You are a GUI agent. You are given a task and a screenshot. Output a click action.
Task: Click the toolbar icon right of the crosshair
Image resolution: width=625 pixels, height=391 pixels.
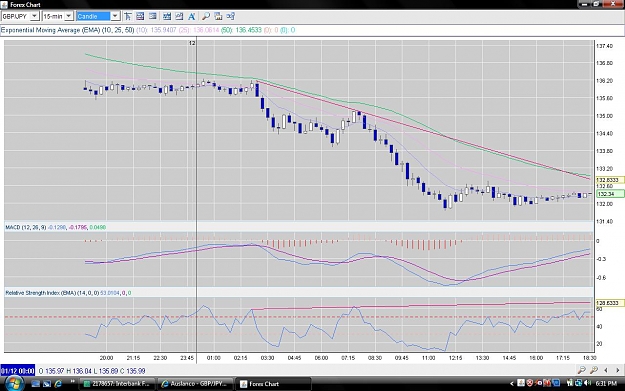140,16
